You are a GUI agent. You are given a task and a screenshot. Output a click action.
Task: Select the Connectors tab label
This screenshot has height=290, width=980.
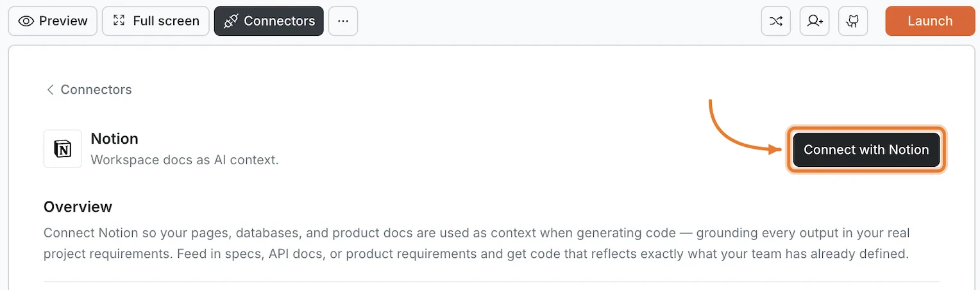point(279,21)
